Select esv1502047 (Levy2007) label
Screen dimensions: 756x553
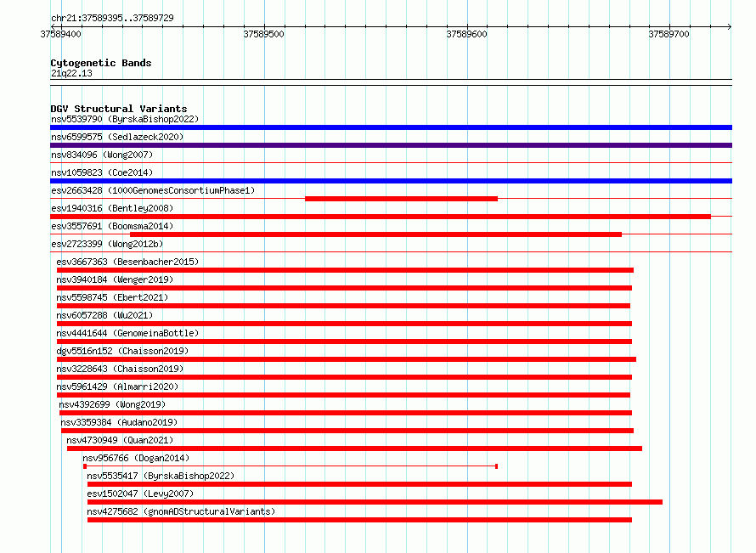140,494
